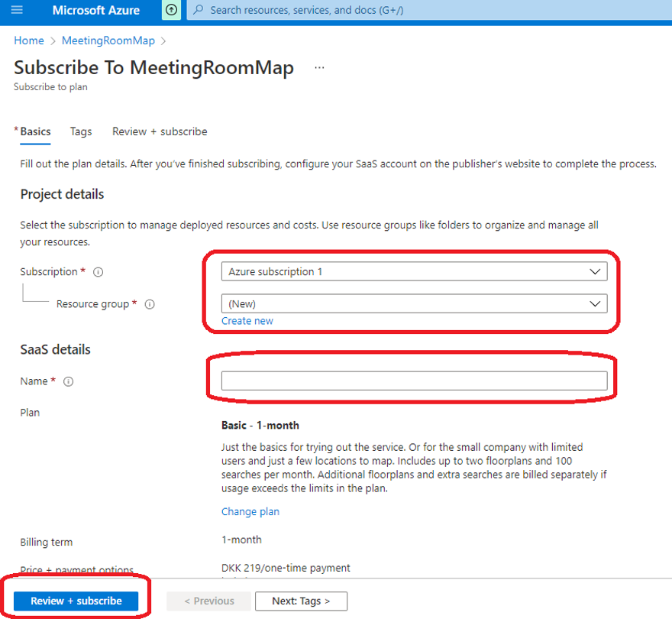Click the search magnifier icon
Screen dimensions: 672x619
(x=198, y=9)
